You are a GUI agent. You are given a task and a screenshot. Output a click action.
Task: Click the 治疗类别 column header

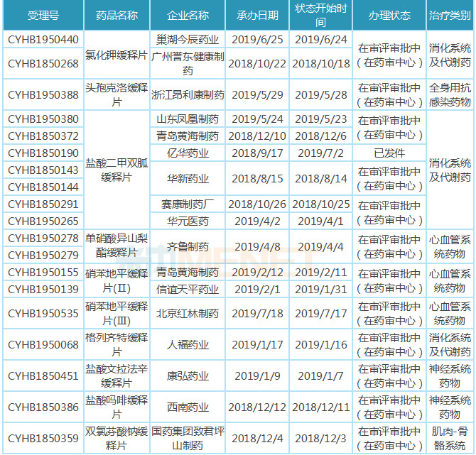(450, 15)
